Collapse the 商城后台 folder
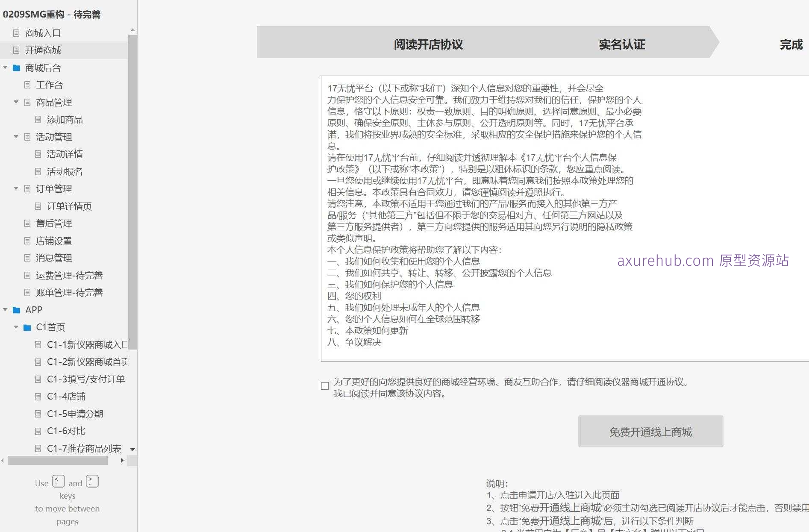 pos(5,68)
